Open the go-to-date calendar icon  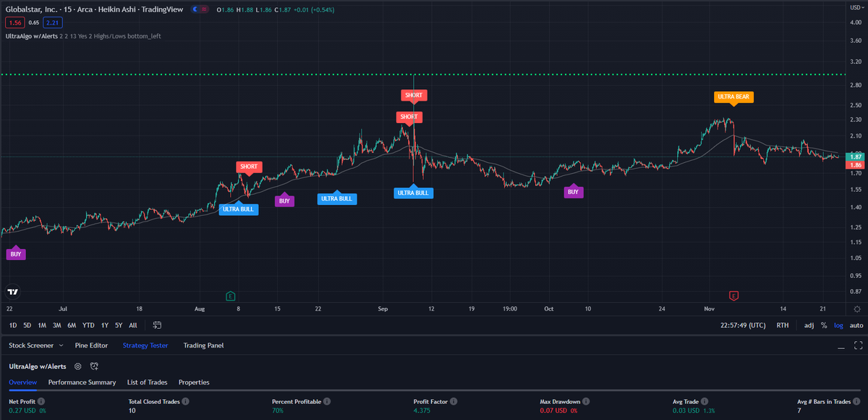157,325
